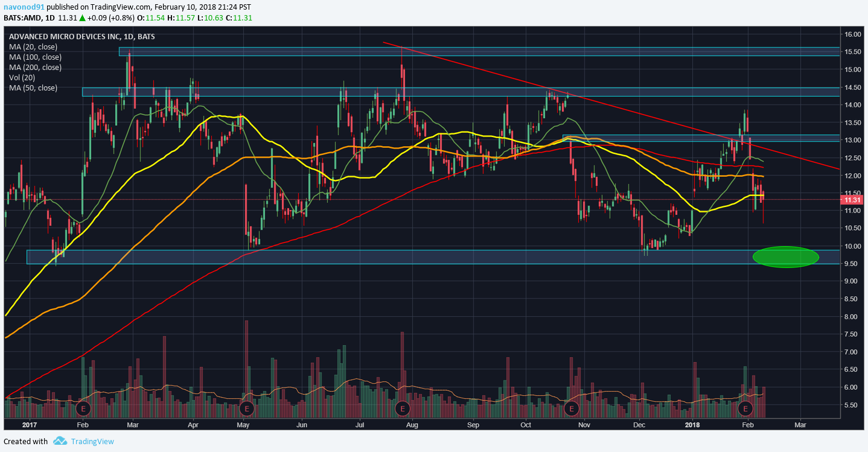Click the TradingView cloud logo icon
This screenshot has width=868, height=452.
(x=60, y=441)
